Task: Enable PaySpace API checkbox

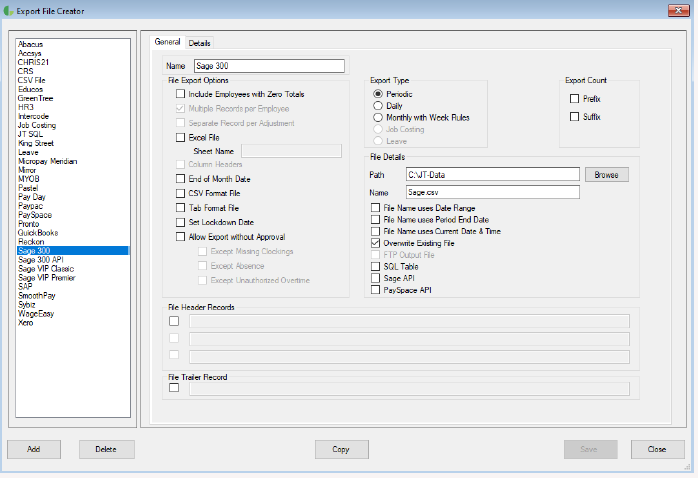Action: click(376, 290)
